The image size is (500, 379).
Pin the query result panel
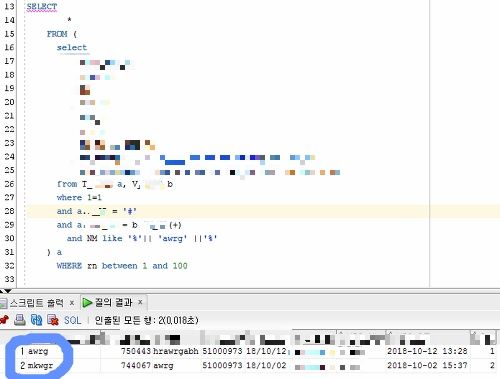pos(4,320)
